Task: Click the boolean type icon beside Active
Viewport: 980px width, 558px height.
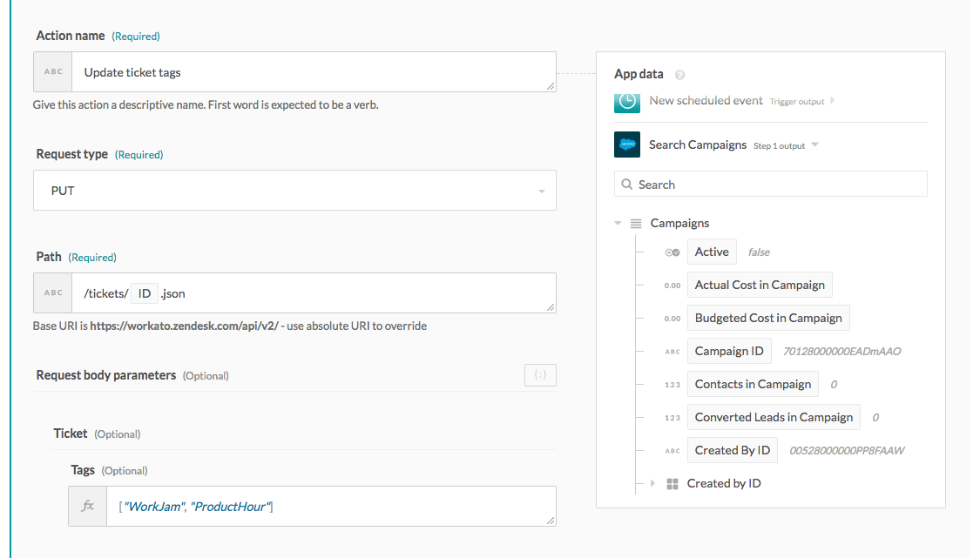Action: tap(672, 252)
